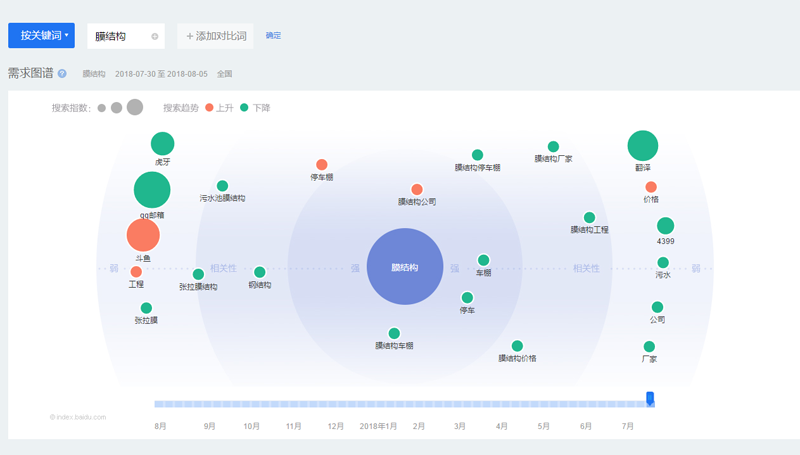This screenshot has height=455, width=800.
Task: Click the central 膜结构 bubble
Action: pyautogui.click(x=404, y=267)
